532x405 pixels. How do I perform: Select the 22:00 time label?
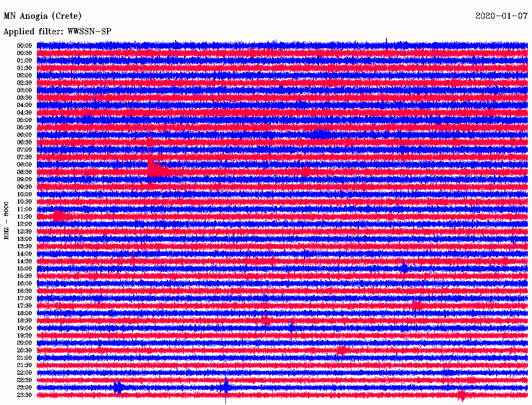point(24,373)
